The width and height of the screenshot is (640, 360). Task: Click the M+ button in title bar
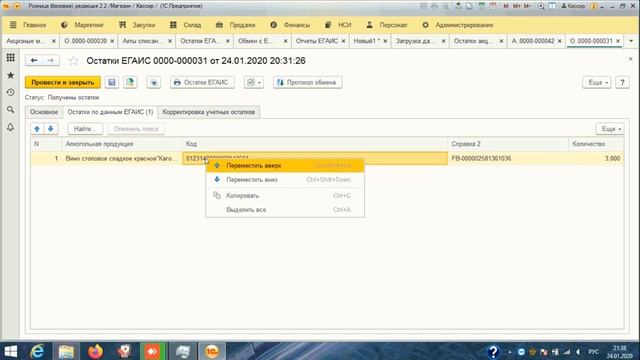click(x=517, y=6)
